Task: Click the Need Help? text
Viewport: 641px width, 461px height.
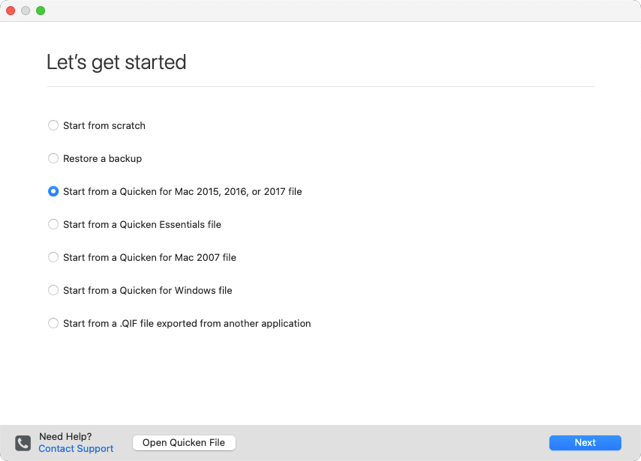Action: (65, 436)
